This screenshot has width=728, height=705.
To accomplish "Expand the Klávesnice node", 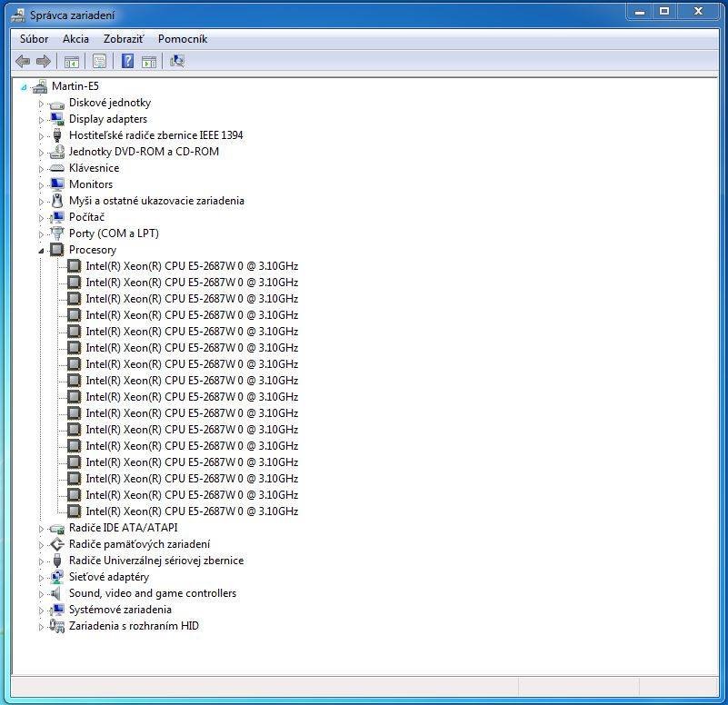I will click(x=41, y=169).
